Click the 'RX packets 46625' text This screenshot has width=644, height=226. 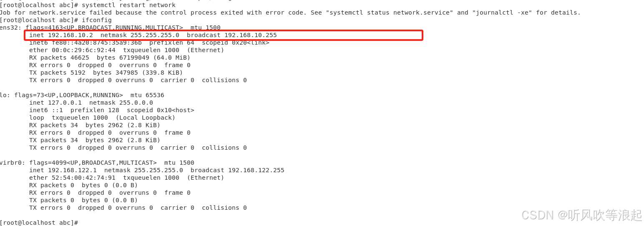[x=59, y=58]
